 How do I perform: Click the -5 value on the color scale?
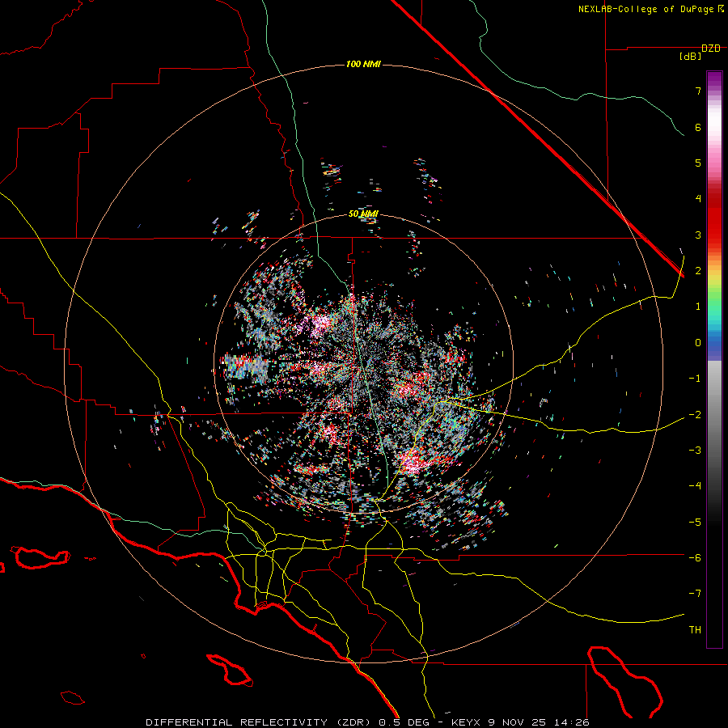[x=695, y=523]
